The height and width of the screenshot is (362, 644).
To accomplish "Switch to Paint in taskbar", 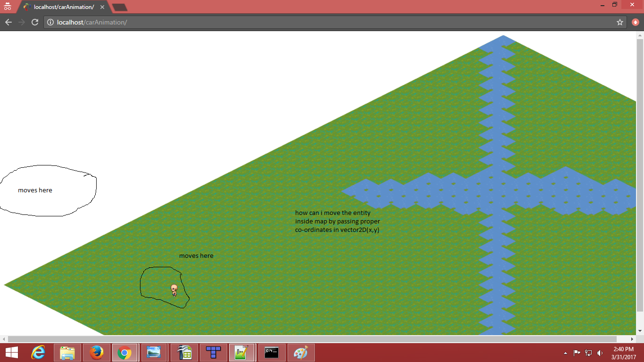I will pyautogui.click(x=300, y=352).
